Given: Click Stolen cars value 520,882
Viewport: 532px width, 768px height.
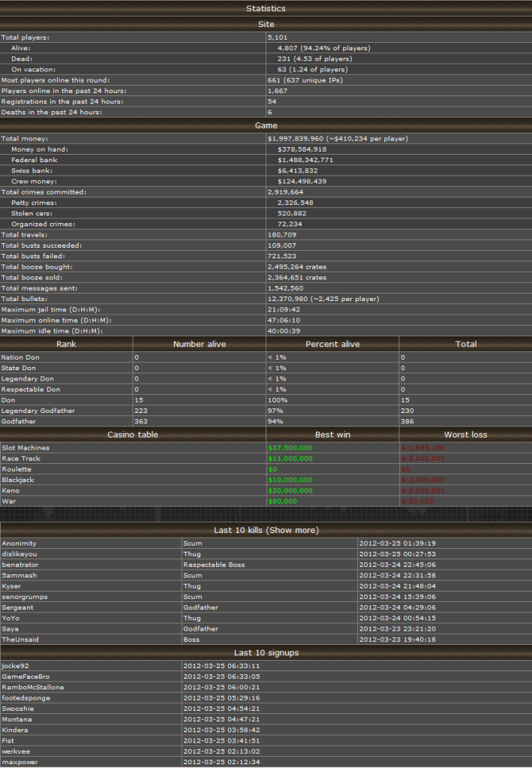Looking at the screenshot, I should (292, 213).
